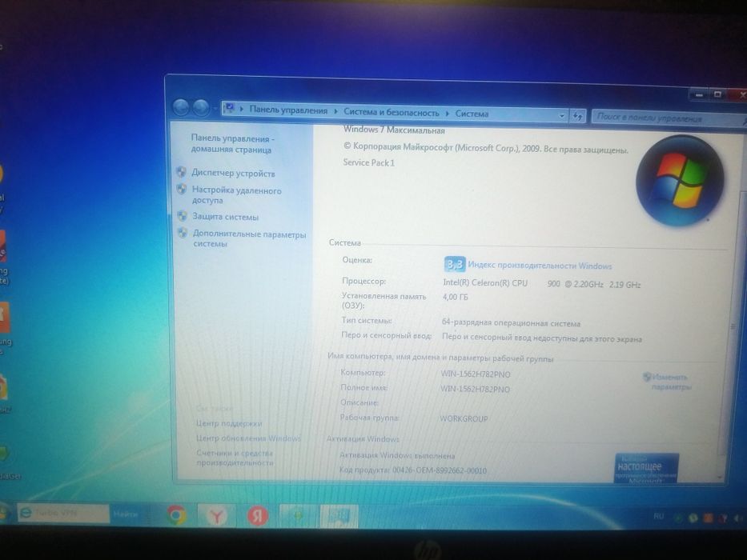Click shield icon beside Защита системы
This screenshot has height=560, width=747.
pos(182,216)
